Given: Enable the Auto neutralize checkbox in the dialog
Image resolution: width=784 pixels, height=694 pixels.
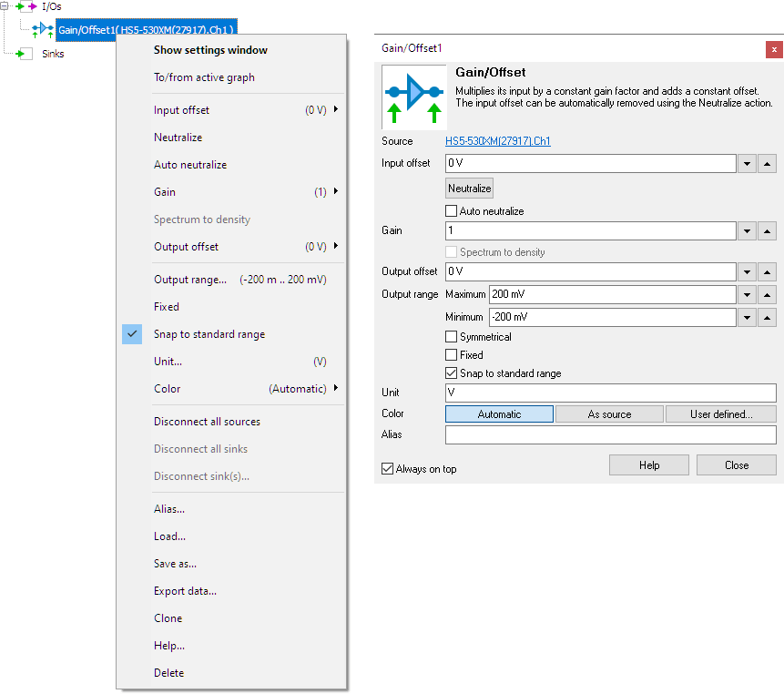Looking at the screenshot, I should pyautogui.click(x=452, y=211).
